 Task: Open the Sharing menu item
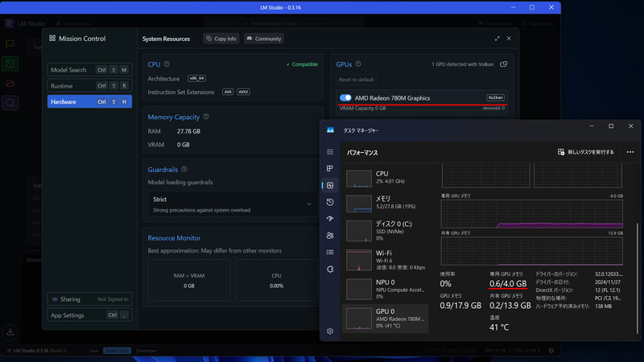point(89,299)
